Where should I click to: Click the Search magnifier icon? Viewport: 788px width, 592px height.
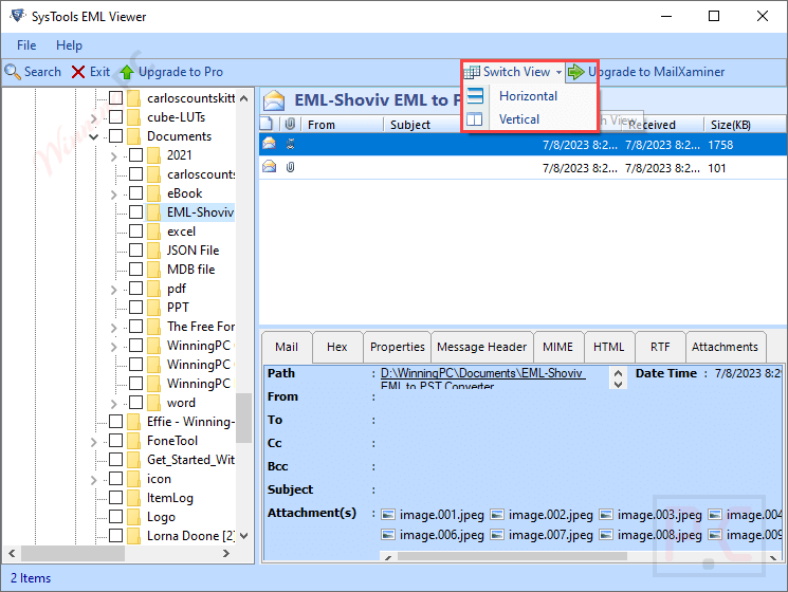point(13,72)
